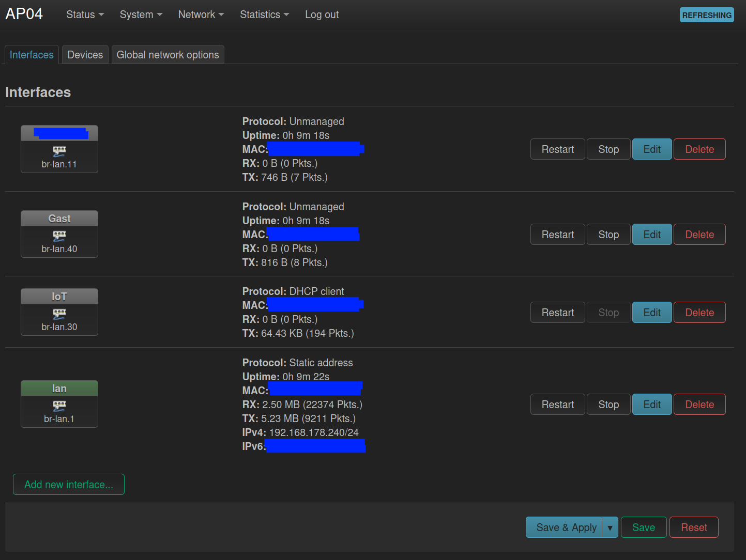Click the bridge icon in lan interface
The image size is (746, 560).
tap(59, 406)
